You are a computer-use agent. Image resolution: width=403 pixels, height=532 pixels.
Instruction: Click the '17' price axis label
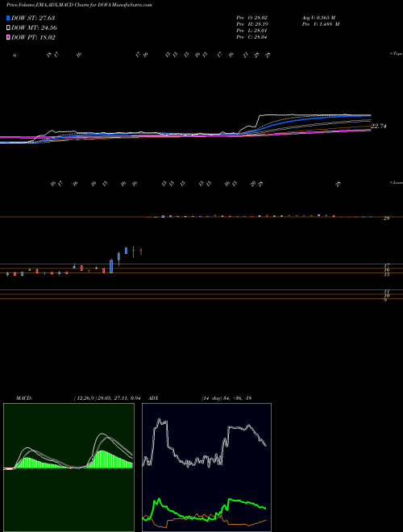387,266
